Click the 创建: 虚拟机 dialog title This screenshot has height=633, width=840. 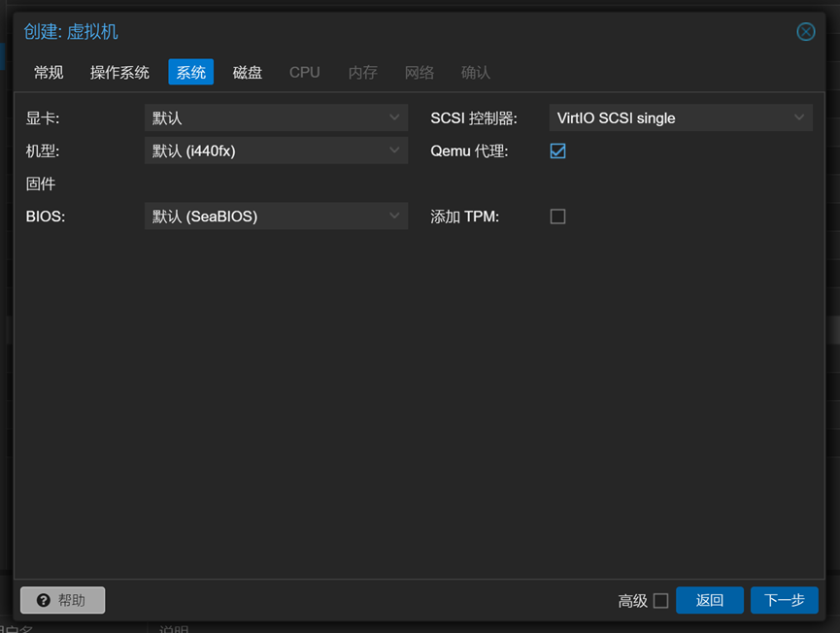(71, 32)
